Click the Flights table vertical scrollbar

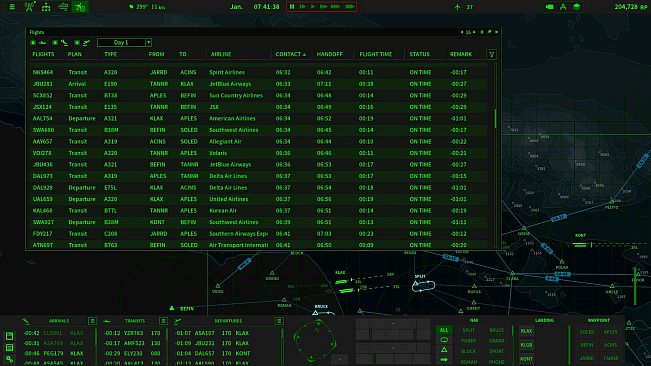(x=495, y=118)
